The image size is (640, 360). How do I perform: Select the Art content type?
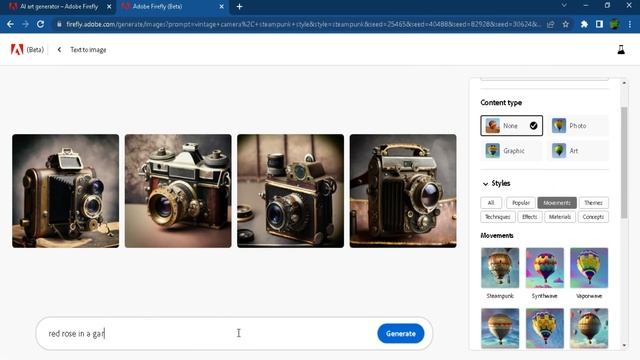coord(578,151)
